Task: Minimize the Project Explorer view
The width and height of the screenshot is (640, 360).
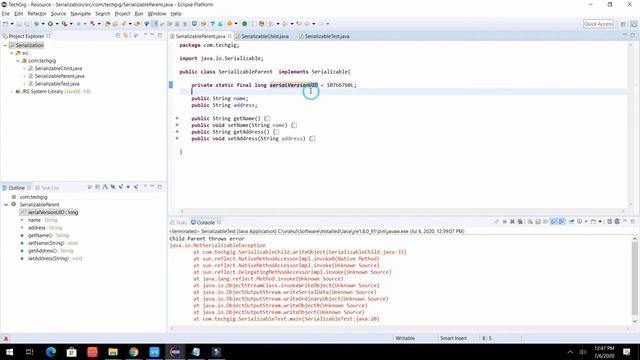Action: 152,36
